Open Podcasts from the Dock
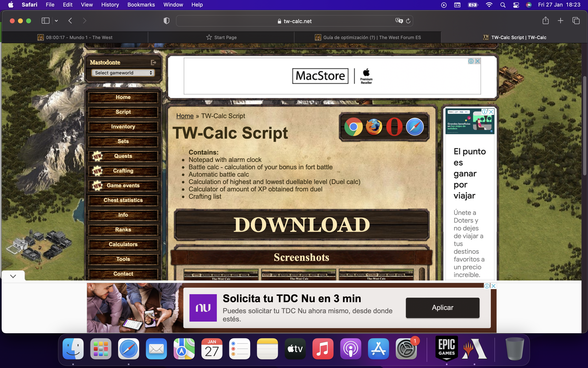588x368 pixels. (350, 349)
